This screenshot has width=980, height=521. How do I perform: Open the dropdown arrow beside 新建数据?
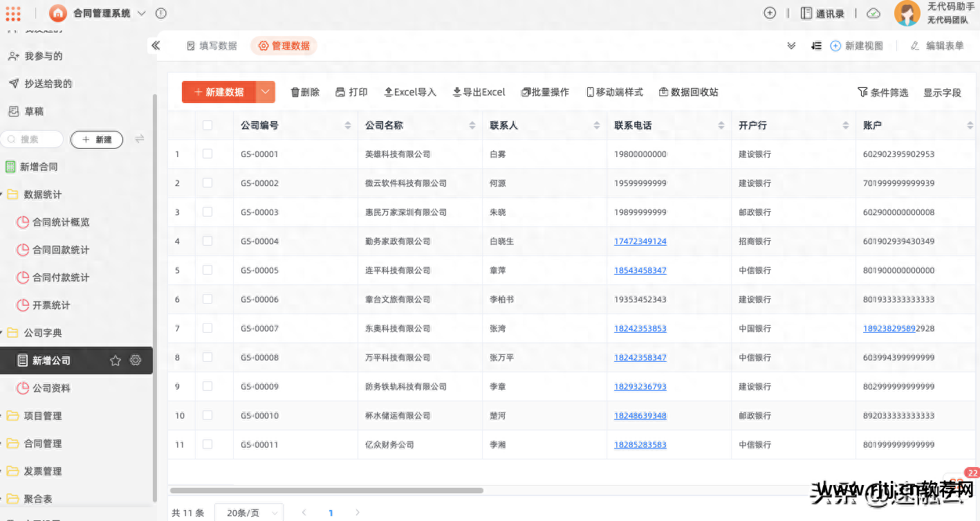pos(266,92)
